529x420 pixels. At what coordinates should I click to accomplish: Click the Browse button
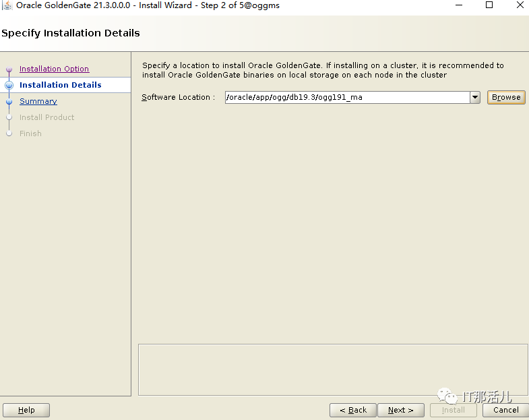click(x=506, y=97)
